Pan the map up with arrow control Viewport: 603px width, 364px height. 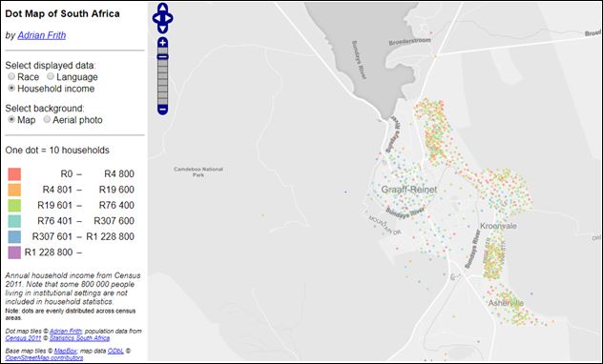click(162, 8)
